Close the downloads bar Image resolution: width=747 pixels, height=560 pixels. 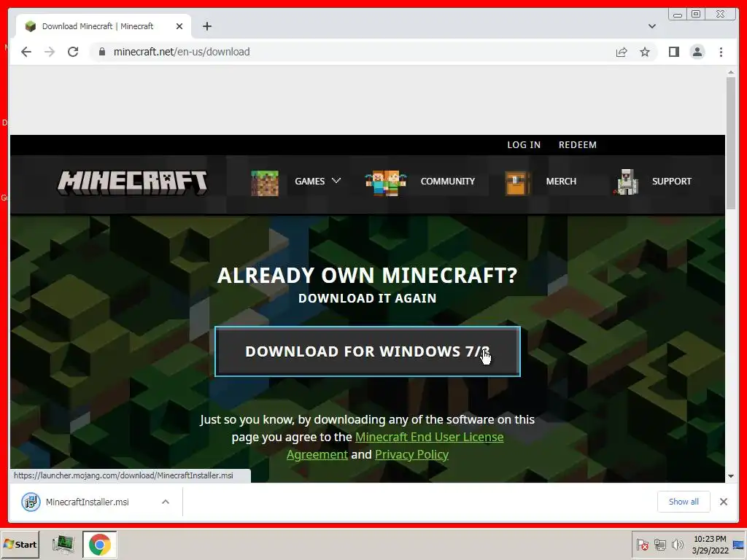pyautogui.click(x=723, y=502)
